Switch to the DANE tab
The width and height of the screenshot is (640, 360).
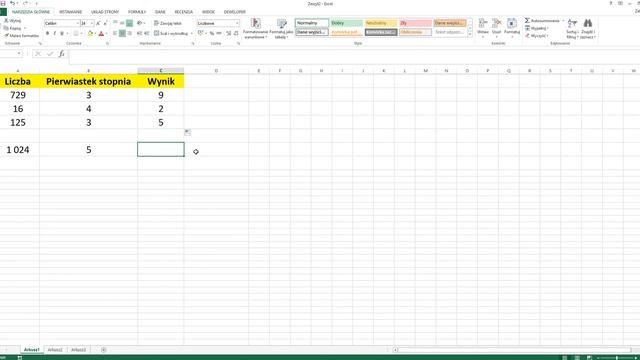(x=160, y=12)
